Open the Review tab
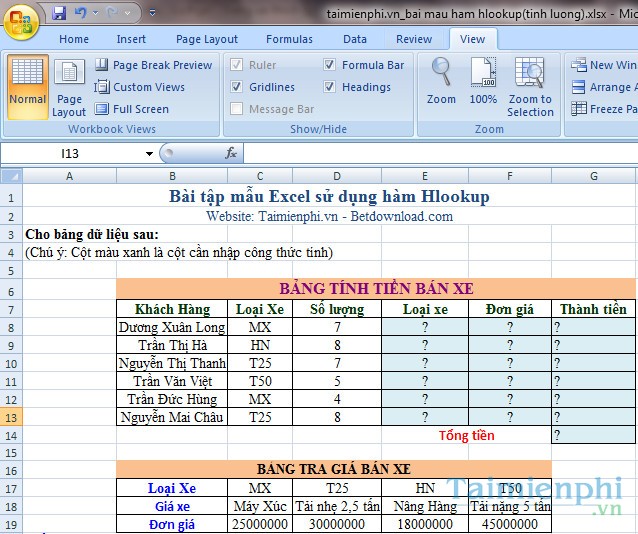 click(x=414, y=39)
